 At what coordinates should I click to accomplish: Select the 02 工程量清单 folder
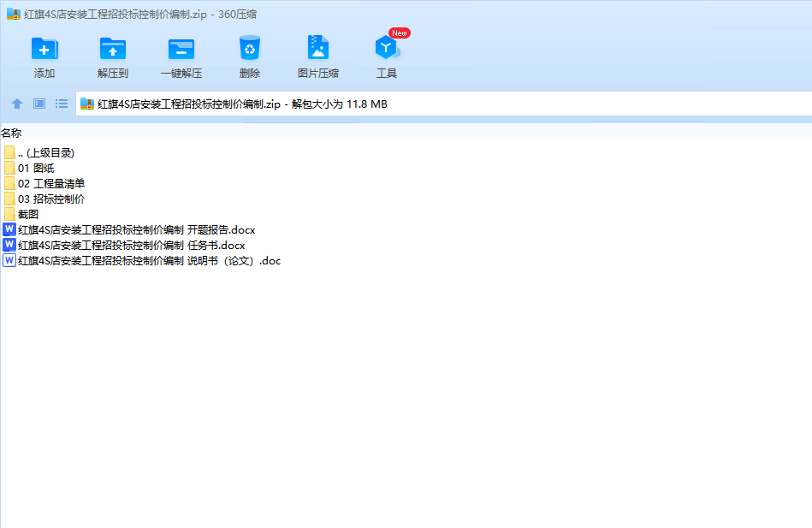pyautogui.click(x=44, y=183)
